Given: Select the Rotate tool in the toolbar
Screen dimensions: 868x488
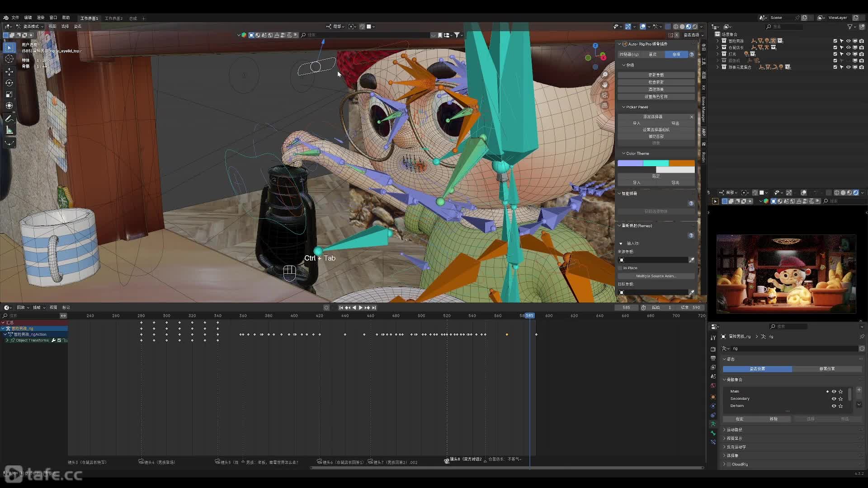Looking at the screenshot, I should click(9, 83).
